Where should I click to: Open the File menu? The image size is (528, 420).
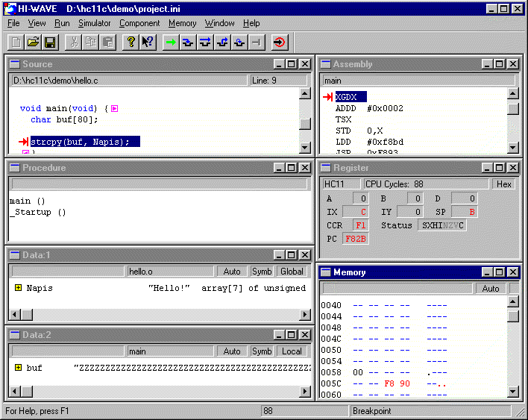(x=13, y=23)
